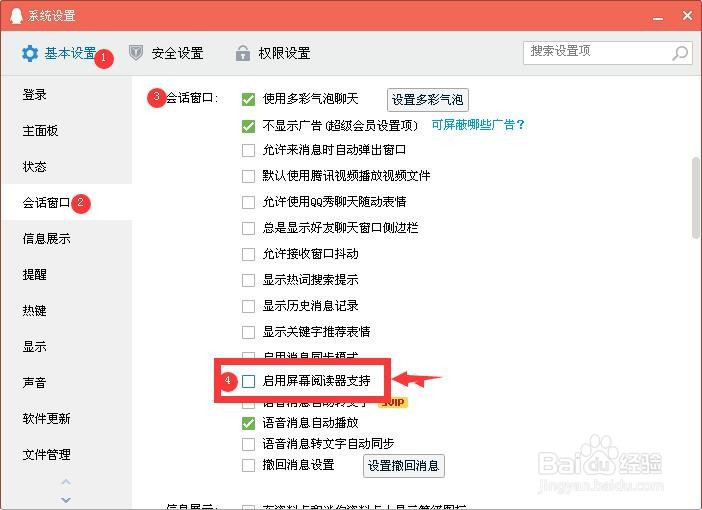This screenshot has height=510, width=702.
Task: Enable 启用屏幕阅读器支持 checkbox
Action: (248, 381)
